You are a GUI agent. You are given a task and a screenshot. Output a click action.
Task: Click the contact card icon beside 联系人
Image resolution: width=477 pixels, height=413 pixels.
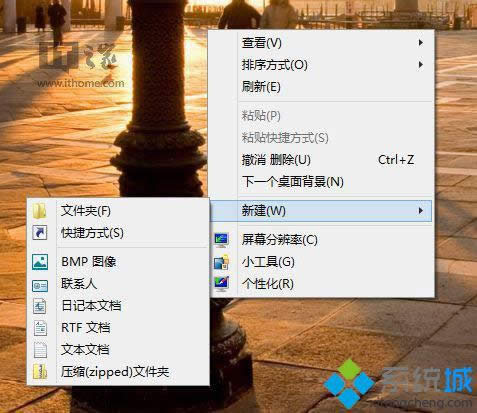coord(40,285)
